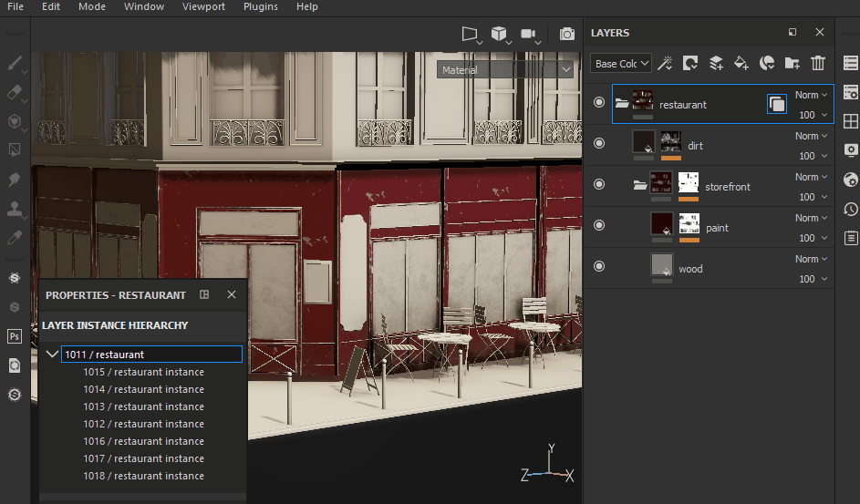860x504 pixels.
Task: Click the bottom circular Substance icon
Action: (15, 395)
